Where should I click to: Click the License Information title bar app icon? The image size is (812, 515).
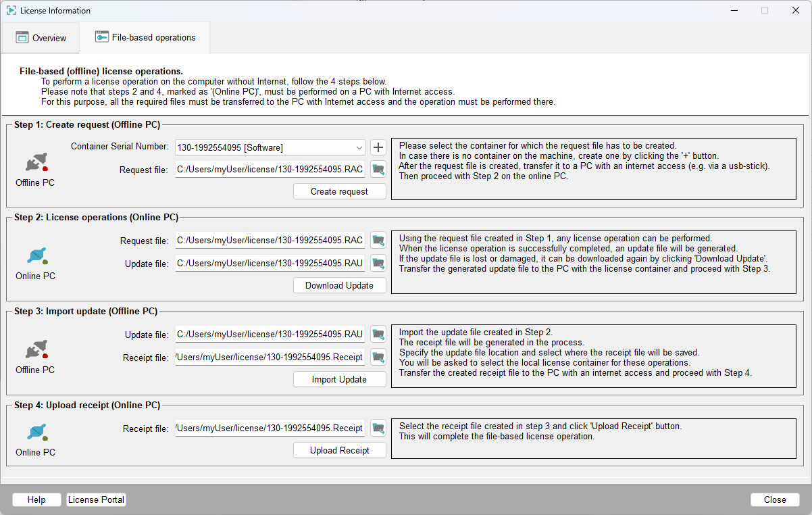[x=11, y=10]
